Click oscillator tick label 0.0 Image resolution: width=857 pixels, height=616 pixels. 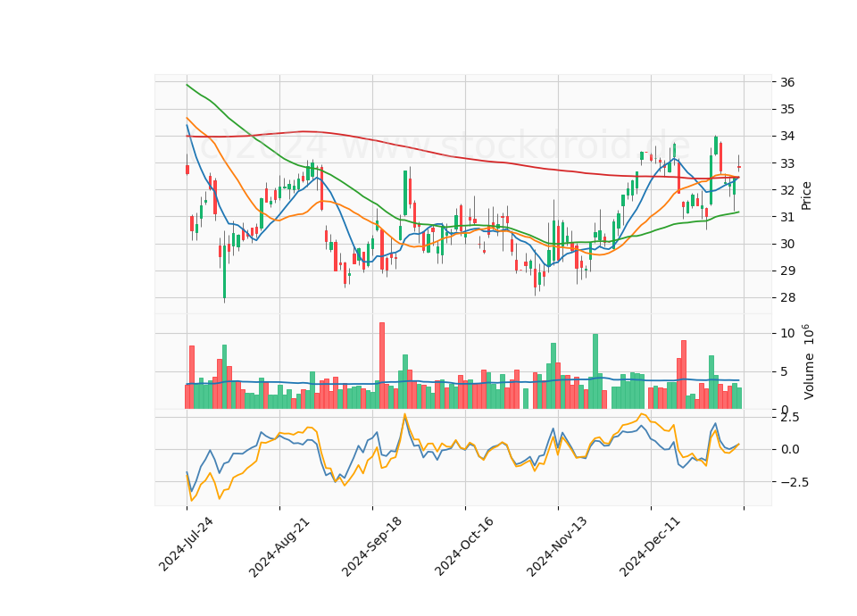(789, 450)
